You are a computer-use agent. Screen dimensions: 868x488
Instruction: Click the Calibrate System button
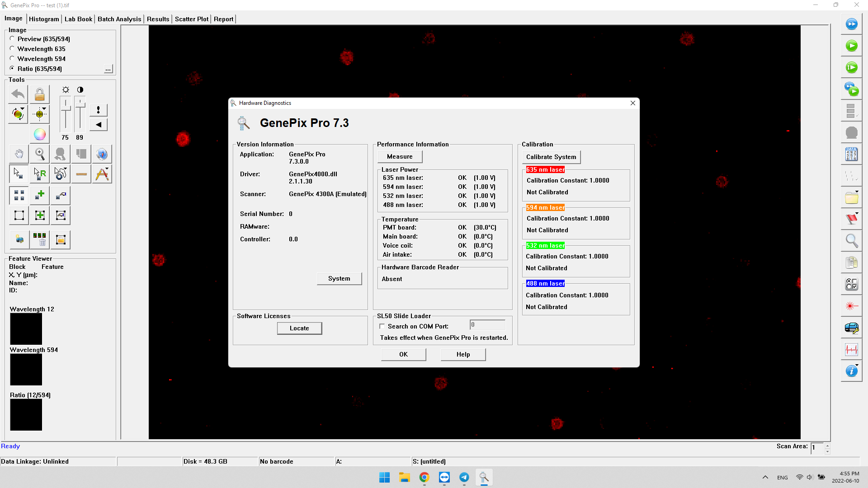[x=551, y=157]
